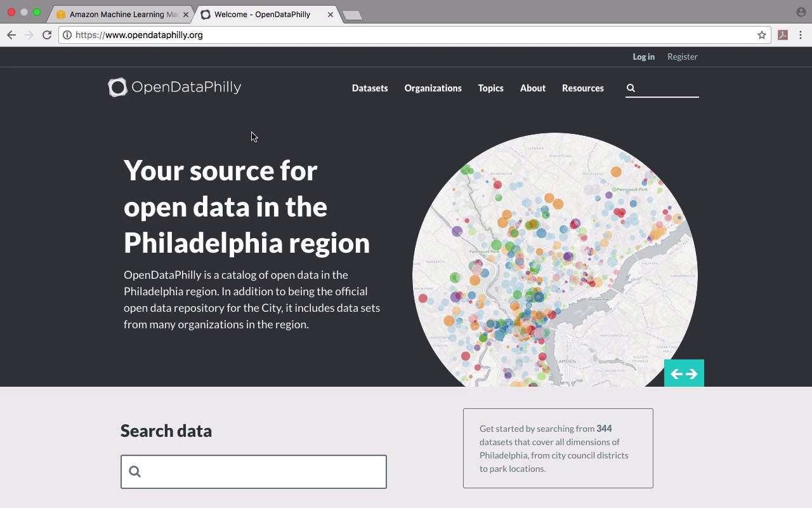812x508 pixels.
Task: Click the CAMDEN label on the map
Action: tap(566, 361)
